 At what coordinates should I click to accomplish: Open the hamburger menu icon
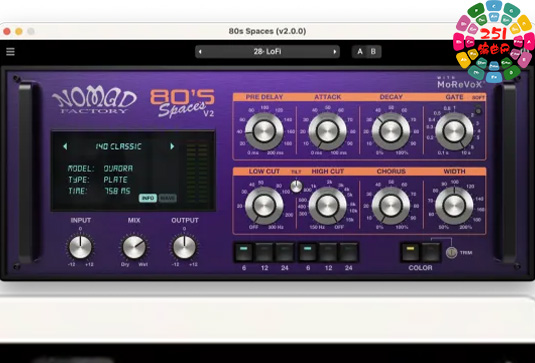[10, 52]
